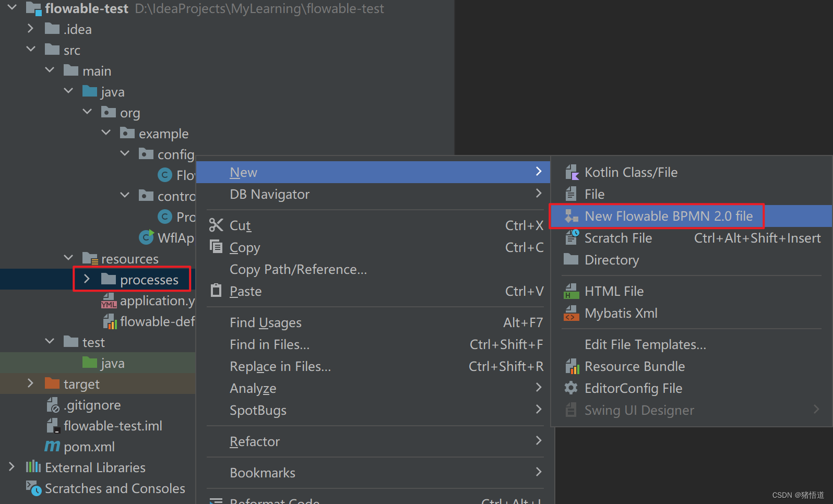
Task: Select Replace in Files... menu item
Action: click(373, 366)
